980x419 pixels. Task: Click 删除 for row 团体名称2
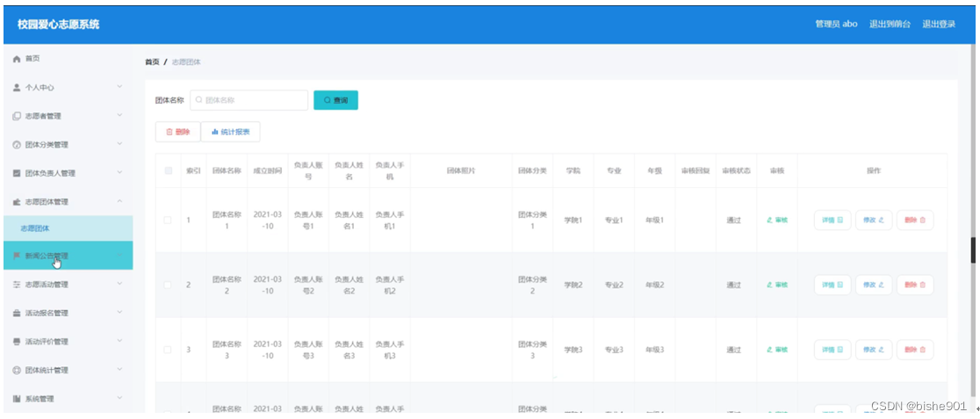(x=915, y=285)
